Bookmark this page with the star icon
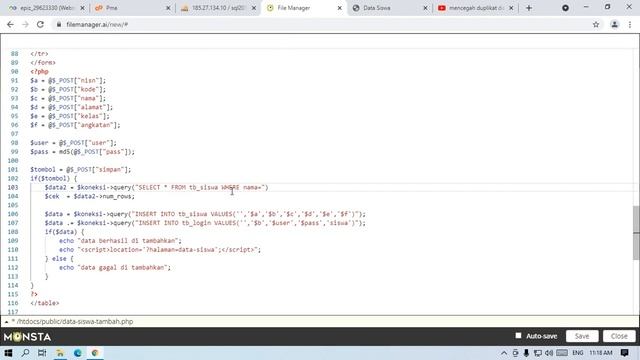This screenshot has width=640, height=360. (596, 24)
